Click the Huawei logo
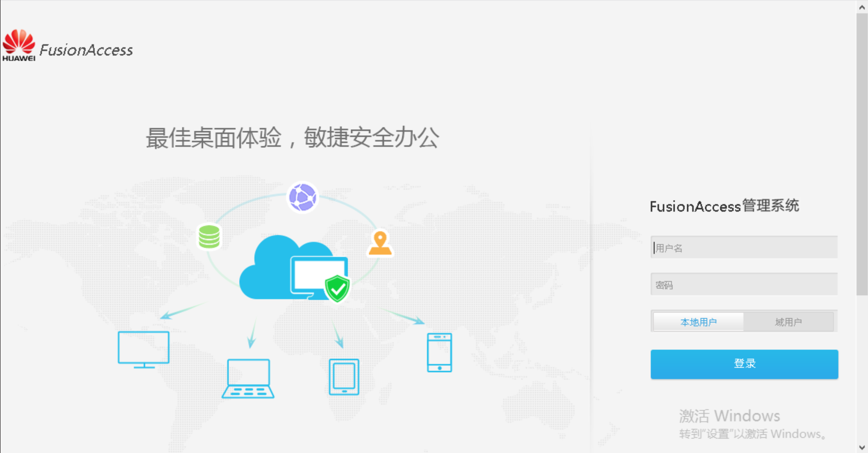Image resolution: width=868 pixels, height=453 pixels. (18, 45)
